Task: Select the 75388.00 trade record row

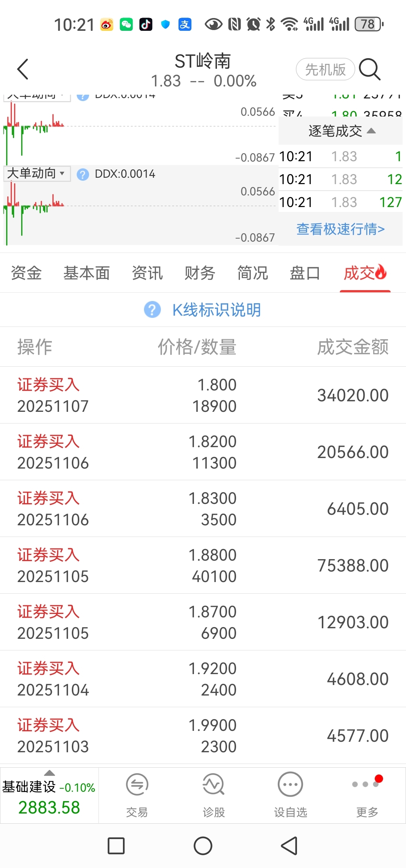Action: pos(203,566)
